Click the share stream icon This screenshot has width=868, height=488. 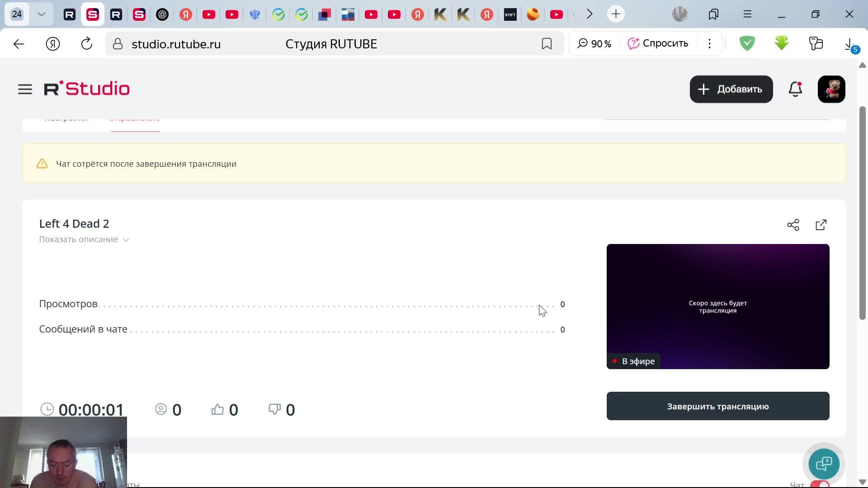coord(793,225)
